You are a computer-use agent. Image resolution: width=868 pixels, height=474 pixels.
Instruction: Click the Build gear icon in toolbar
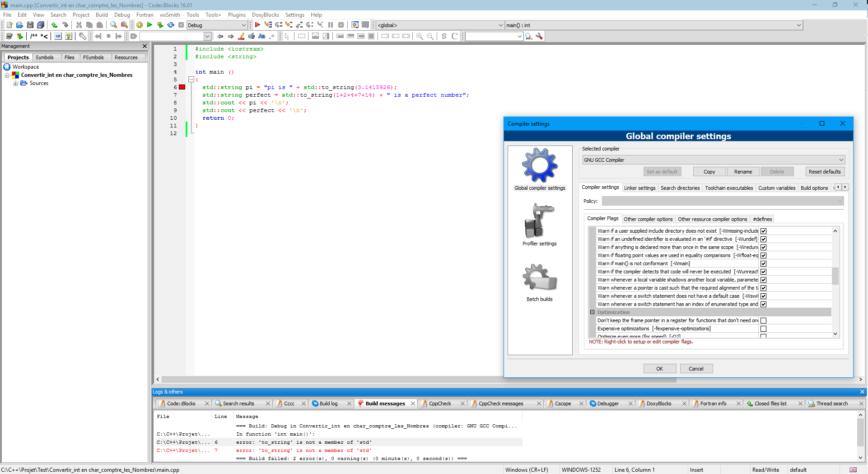point(140,25)
